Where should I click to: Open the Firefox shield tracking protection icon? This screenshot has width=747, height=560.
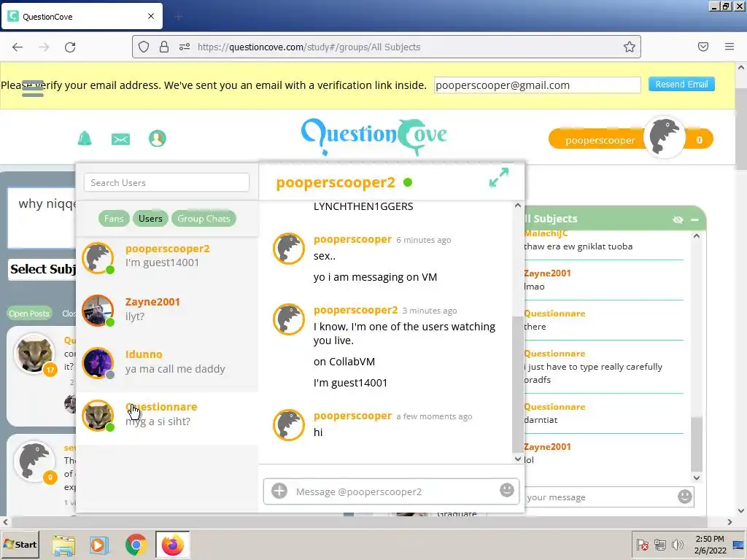tap(144, 47)
